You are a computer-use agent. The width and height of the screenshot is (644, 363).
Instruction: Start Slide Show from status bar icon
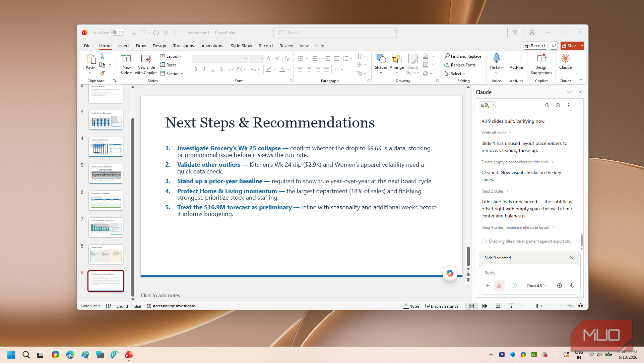click(x=511, y=306)
